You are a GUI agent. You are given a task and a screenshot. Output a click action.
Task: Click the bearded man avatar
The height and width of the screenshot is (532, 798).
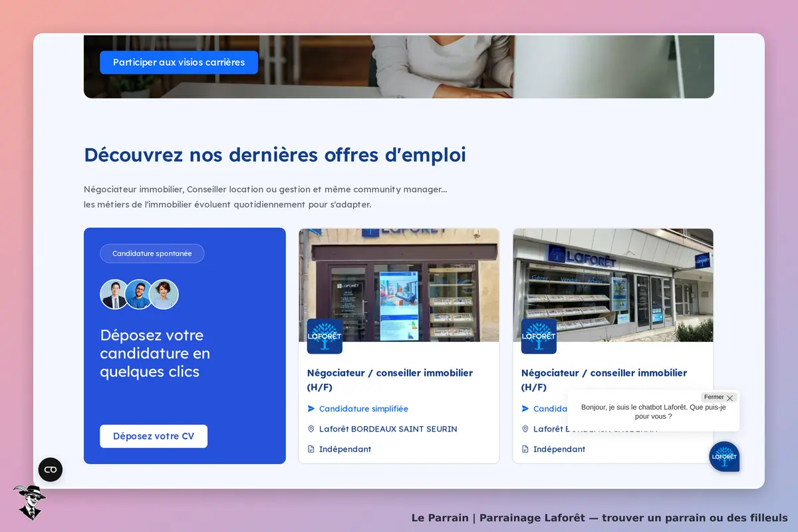coord(140,294)
